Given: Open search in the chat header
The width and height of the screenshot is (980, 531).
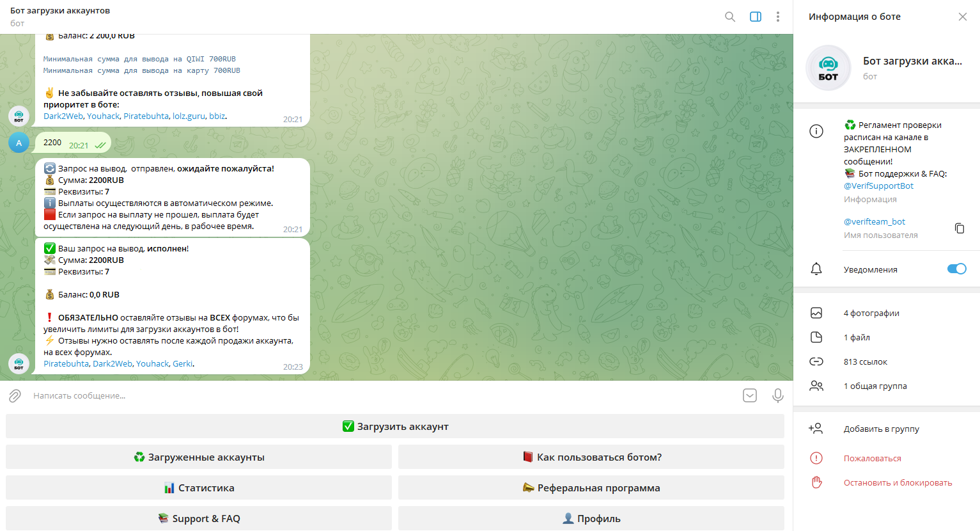Looking at the screenshot, I should (729, 17).
